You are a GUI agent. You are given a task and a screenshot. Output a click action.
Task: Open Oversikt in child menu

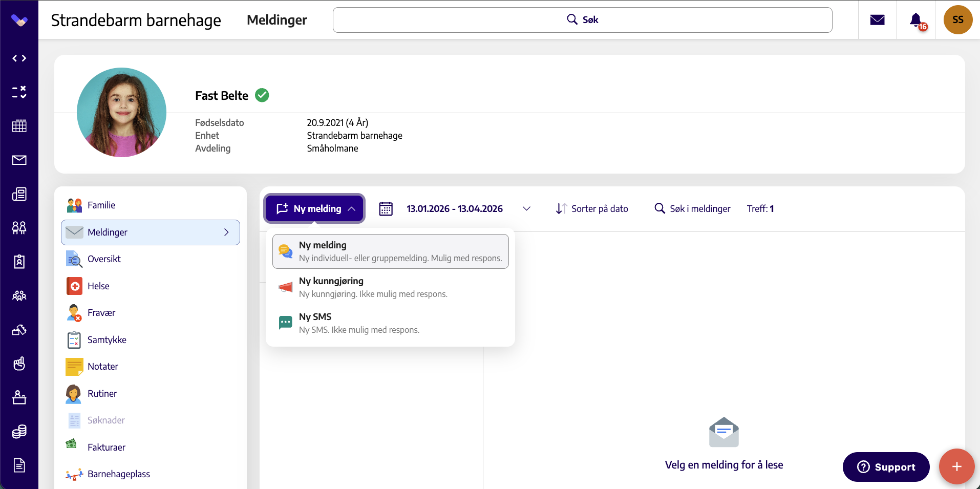tap(151, 259)
